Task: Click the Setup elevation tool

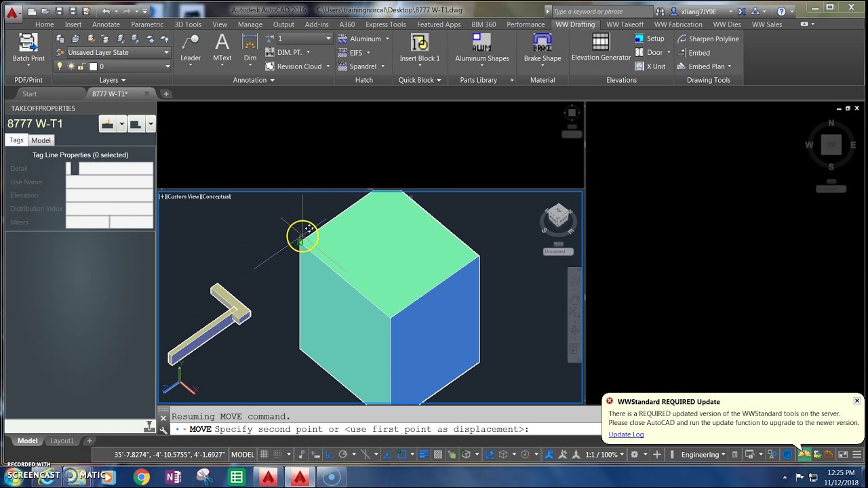Action: (650, 39)
